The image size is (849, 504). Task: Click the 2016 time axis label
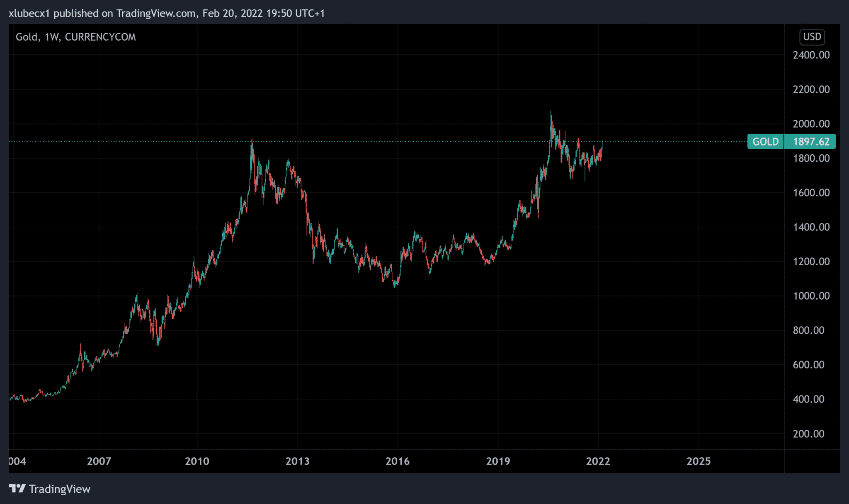point(398,461)
